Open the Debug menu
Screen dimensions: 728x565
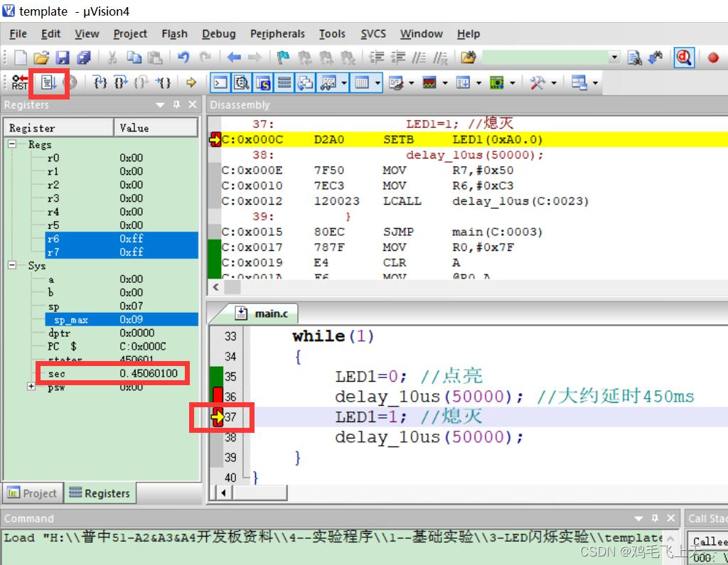[x=219, y=34]
